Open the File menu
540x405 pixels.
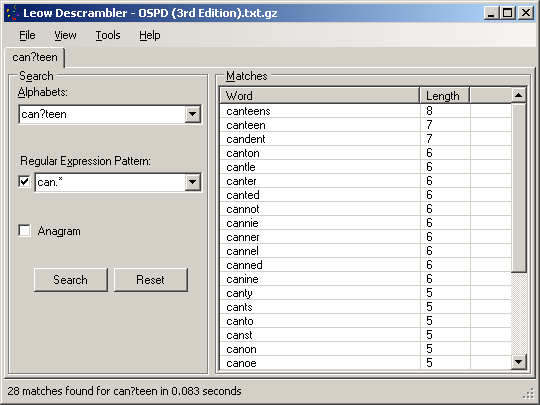tap(27, 35)
